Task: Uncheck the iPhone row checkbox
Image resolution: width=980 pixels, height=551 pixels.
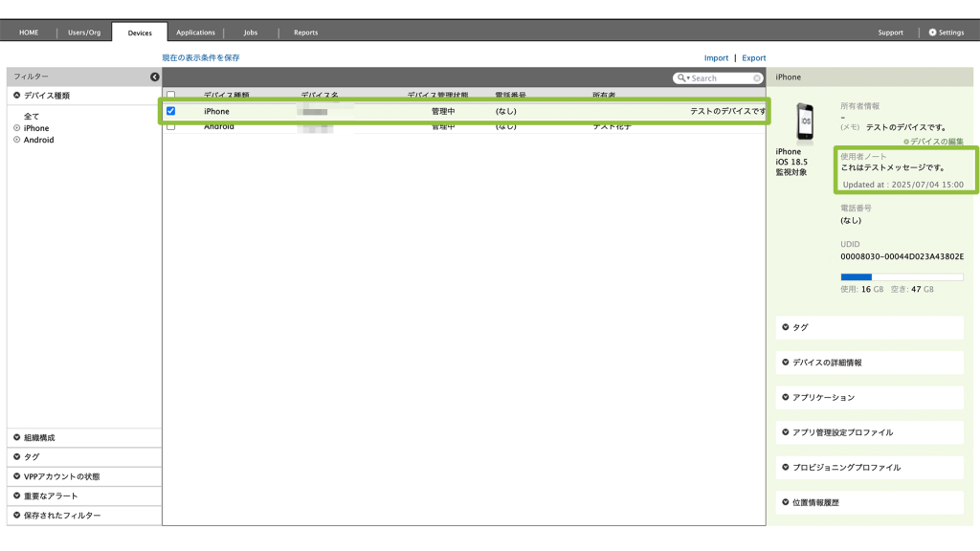Action: [x=170, y=111]
